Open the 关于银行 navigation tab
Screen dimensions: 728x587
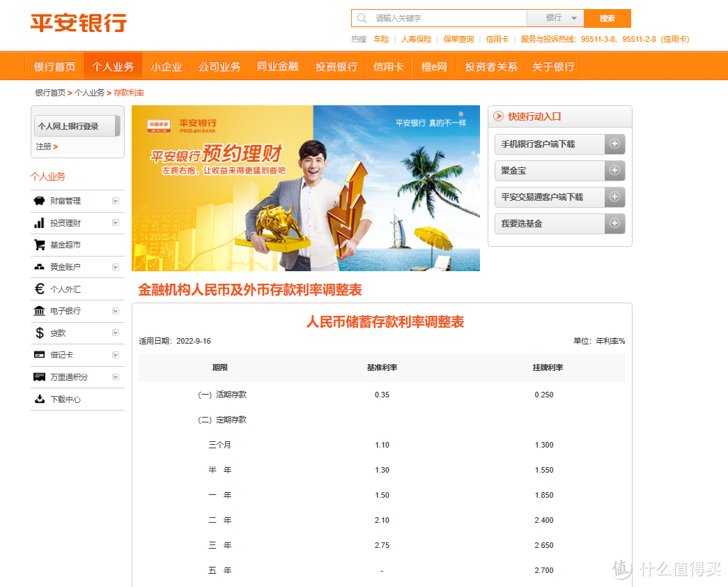(553, 66)
